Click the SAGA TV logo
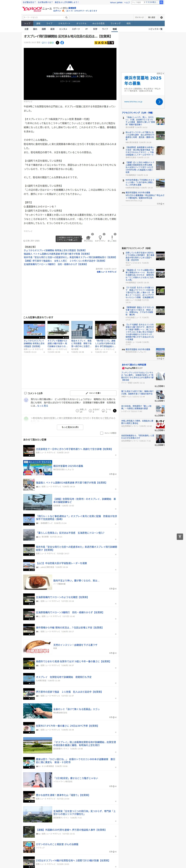The height and width of the screenshot is (868, 186). pyautogui.click(x=104, y=43)
